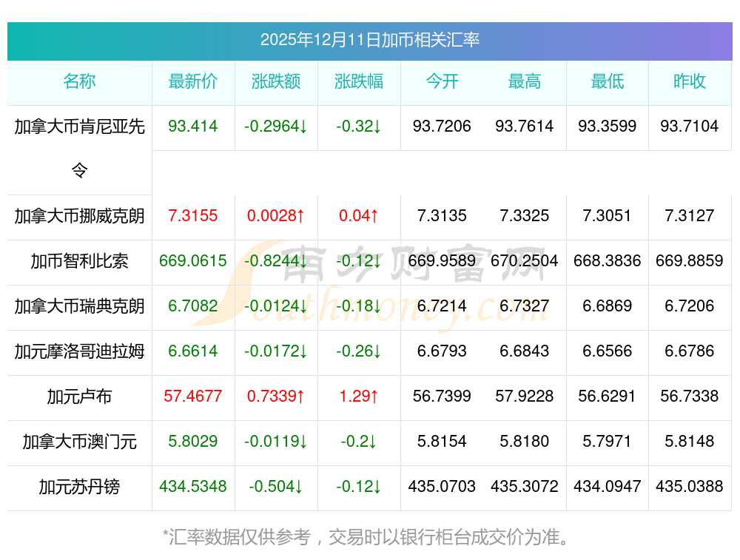The width and height of the screenshot is (740, 560).
Task: Select the 加拿大币澳门元 row name
Action: (x=79, y=442)
